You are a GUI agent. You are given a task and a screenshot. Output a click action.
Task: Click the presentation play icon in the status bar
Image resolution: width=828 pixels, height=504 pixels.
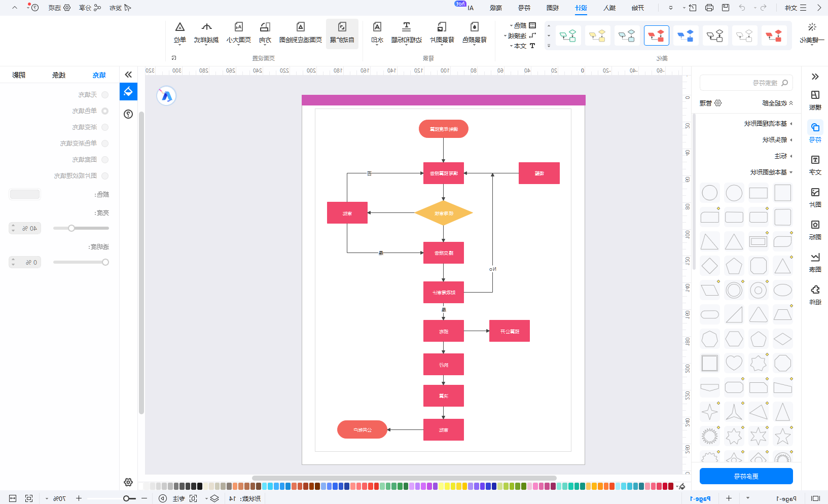162,498
